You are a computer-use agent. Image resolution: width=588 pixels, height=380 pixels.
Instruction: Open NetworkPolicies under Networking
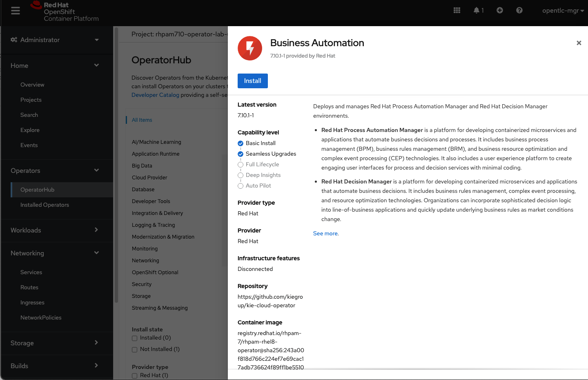[x=41, y=317]
